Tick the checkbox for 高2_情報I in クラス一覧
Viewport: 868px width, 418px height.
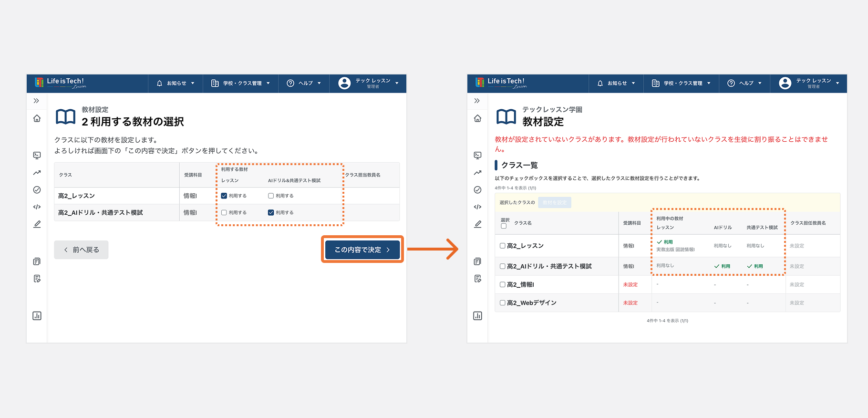pyautogui.click(x=503, y=284)
